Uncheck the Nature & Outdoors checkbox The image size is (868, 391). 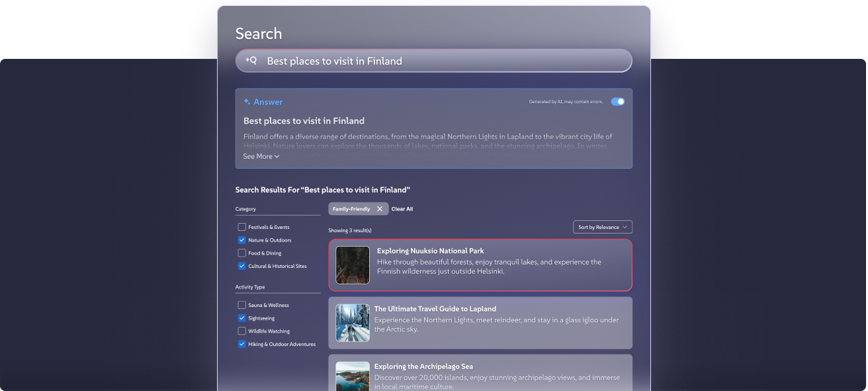pyautogui.click(x=242, y=240)
